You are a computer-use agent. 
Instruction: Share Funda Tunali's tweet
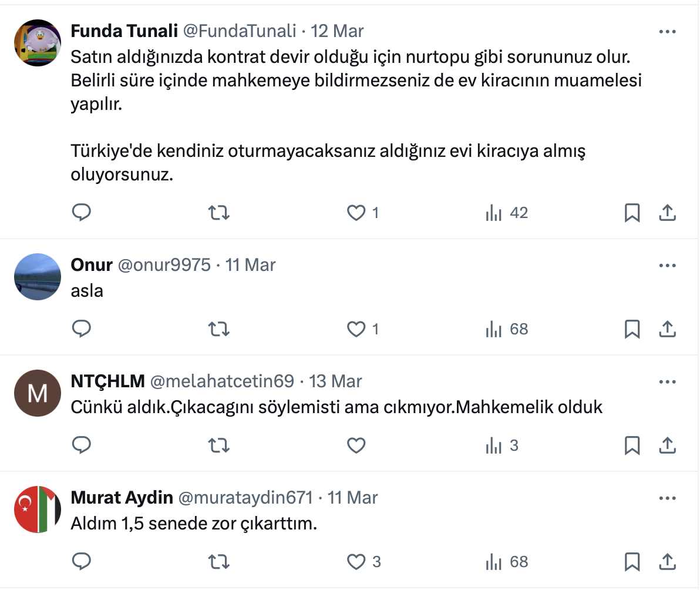click(667, 212)
